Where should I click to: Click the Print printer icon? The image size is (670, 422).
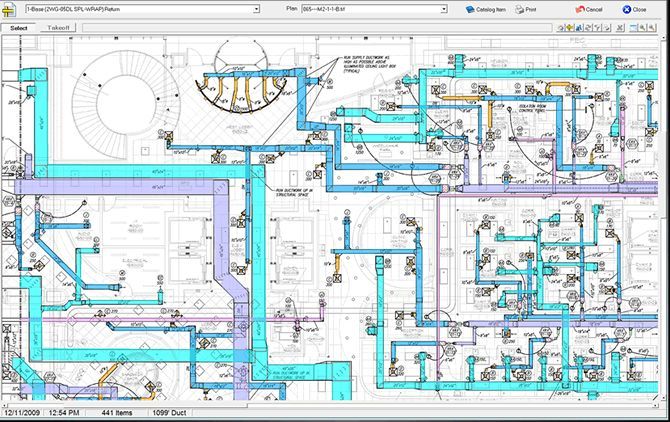[x=519, y=9]
